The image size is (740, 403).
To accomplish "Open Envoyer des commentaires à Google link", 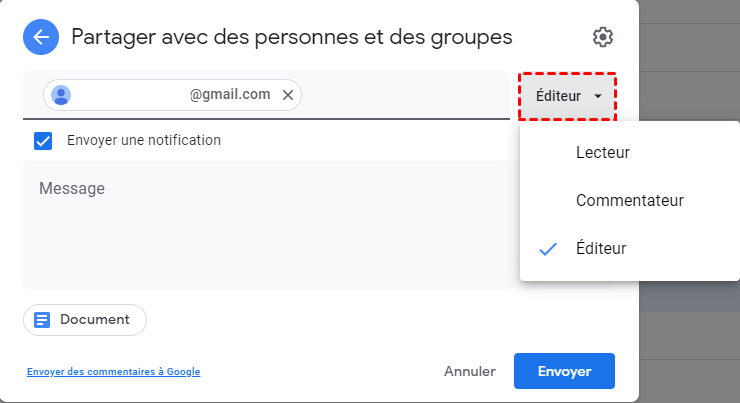I will pos(114,372).
